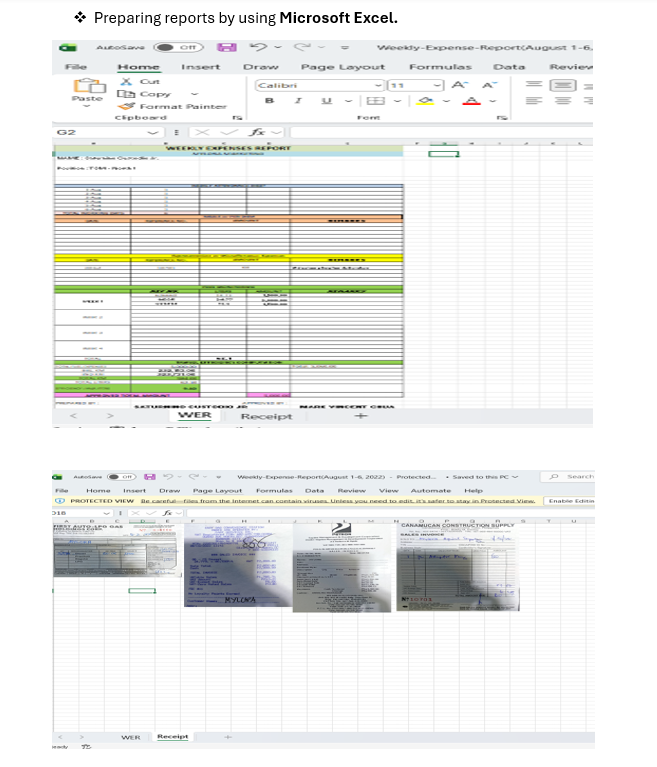The width and height of the screenshot is (657, 767).
Task: Toggle AutoSave switch in top Excel window
Action: [x=178, y=47]
